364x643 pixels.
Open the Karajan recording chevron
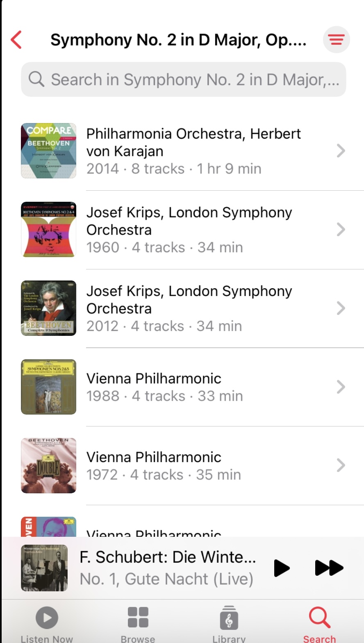point(341,151)
